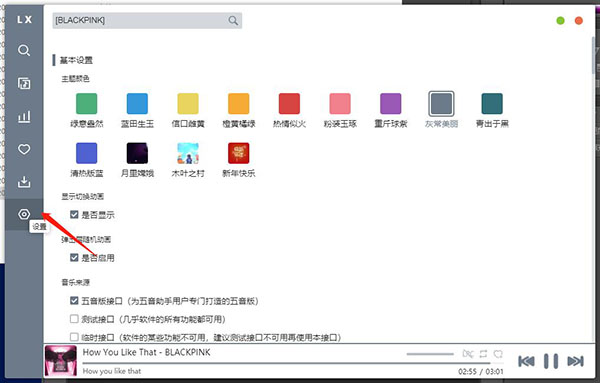
Task: Open the leaderboard chart page
Action: point(24,116)
